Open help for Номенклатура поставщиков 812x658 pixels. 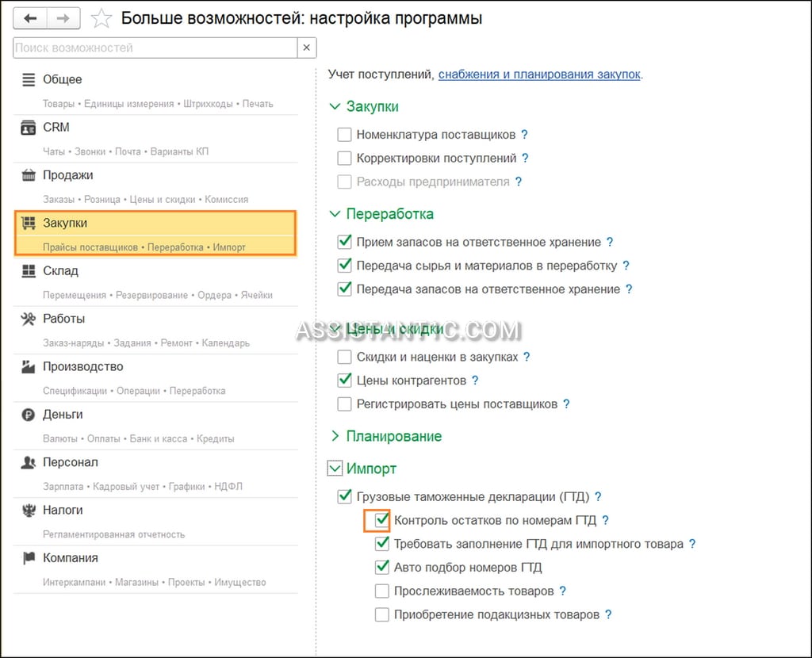coord(525,135)
